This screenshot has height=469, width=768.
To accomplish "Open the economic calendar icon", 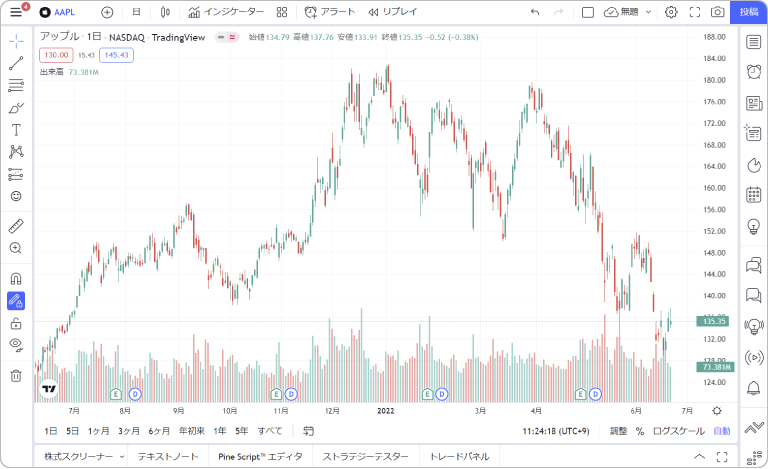I will coord(754,194).
